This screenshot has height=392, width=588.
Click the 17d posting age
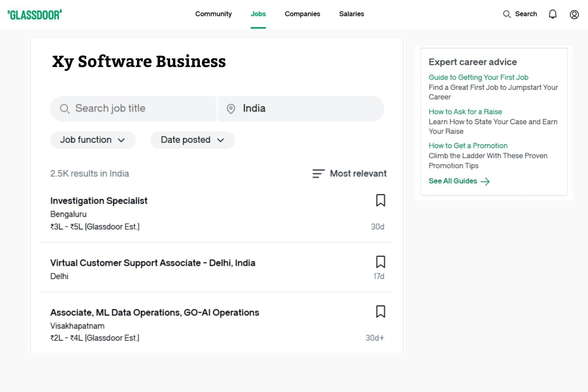[379, 276]
